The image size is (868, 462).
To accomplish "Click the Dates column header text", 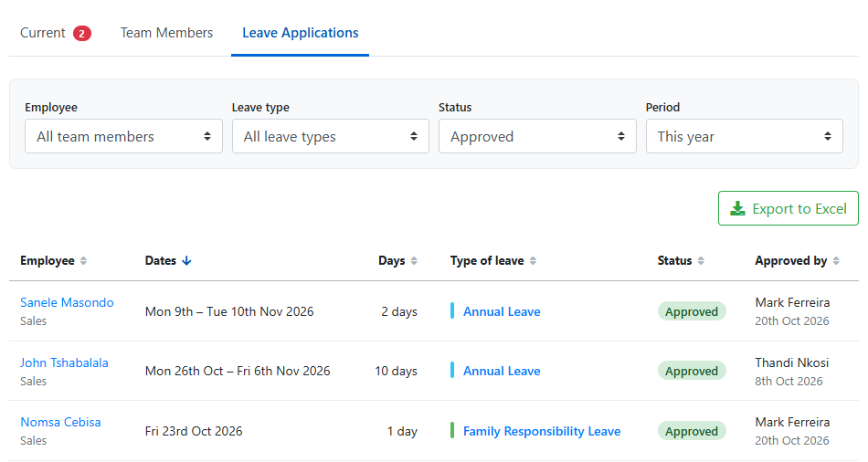I will point(161,260).
